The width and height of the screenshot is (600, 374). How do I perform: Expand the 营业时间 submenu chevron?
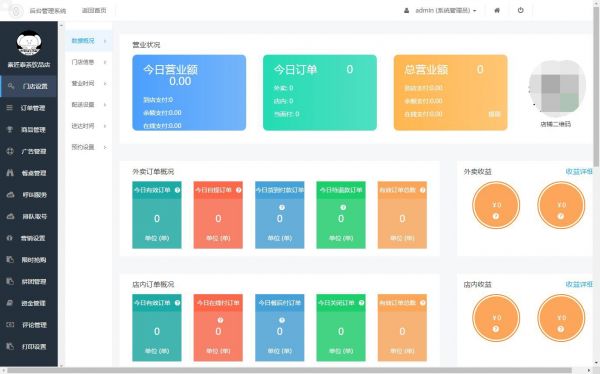(x=105, y=83)
